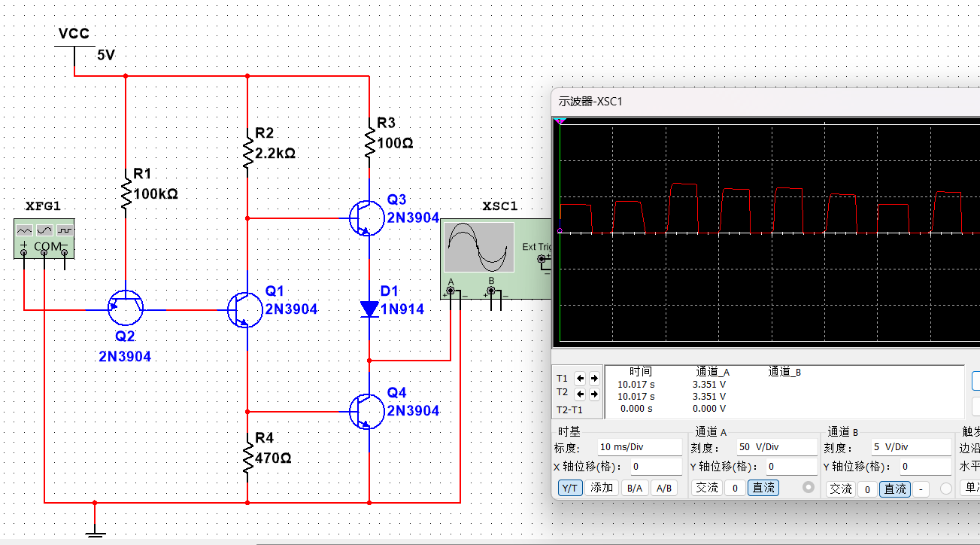This screenshot has width=980, height=545.
Task: Select Y/T timebase display mode
Action: click(x=570, y=488)
